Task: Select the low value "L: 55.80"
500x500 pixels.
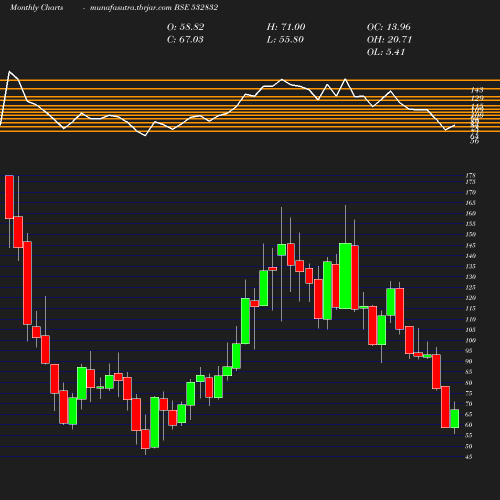Action: 285,40
